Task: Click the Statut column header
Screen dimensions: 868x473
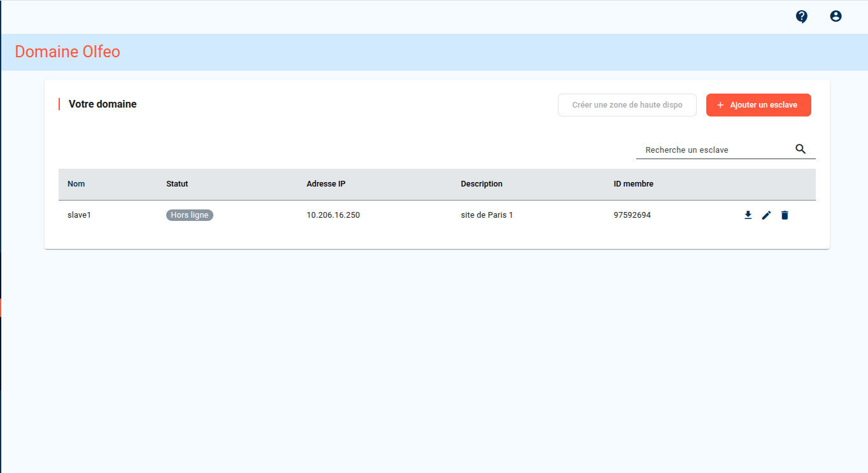Action: [x=177, y=184]
